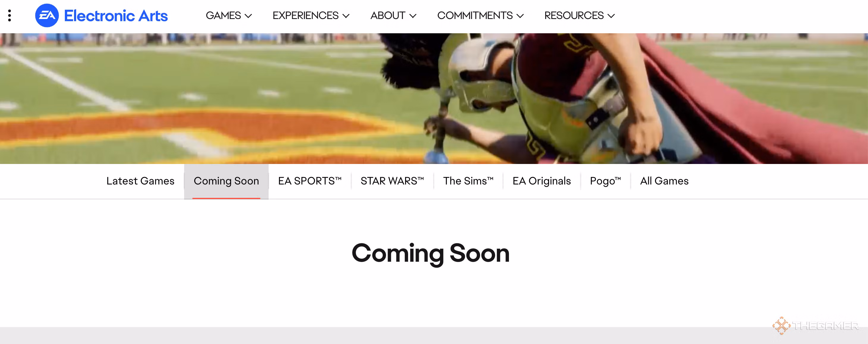
Task: Open the RESOURCES navigation menu
Action: tap(579, 15)
